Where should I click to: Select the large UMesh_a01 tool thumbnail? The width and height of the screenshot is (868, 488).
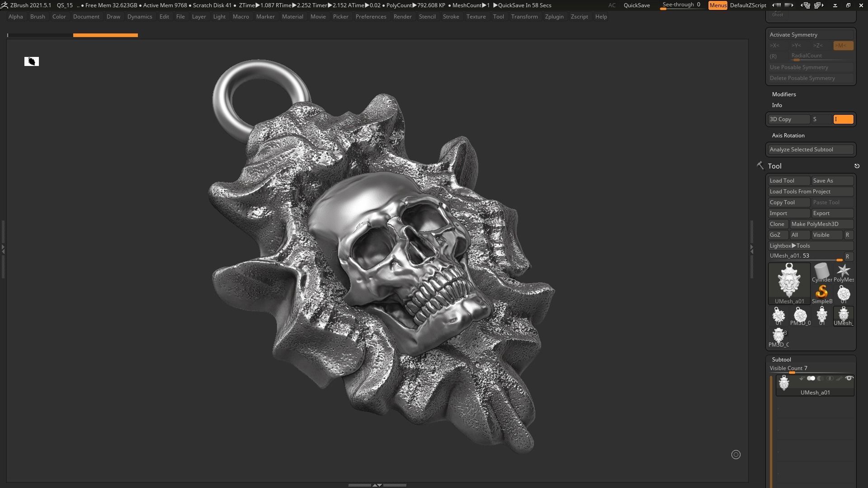789,284
